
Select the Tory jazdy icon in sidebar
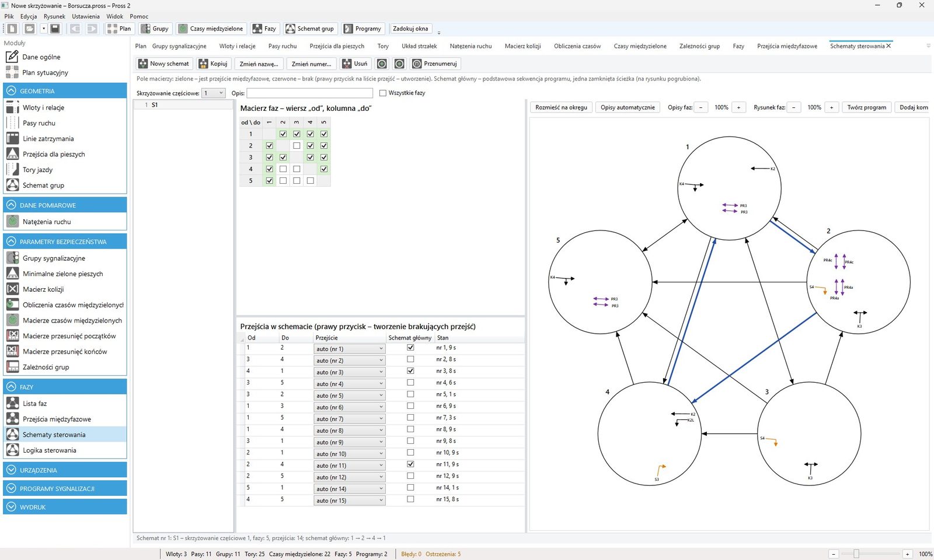click(12, 169)
